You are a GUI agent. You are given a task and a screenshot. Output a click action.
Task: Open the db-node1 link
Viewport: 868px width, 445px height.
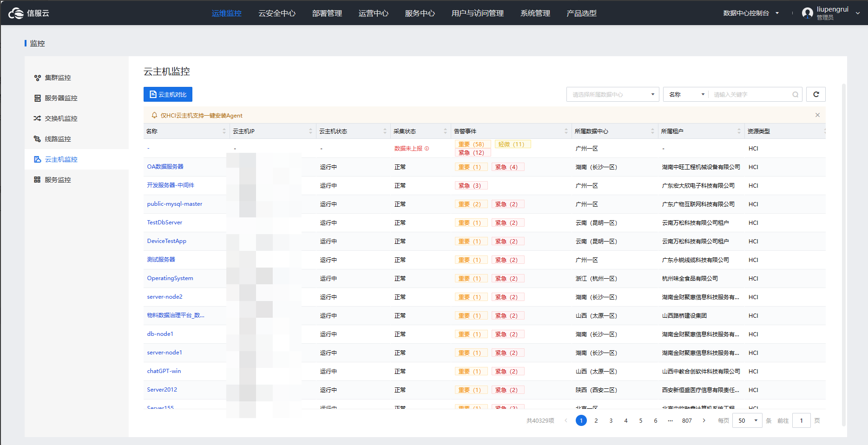point(160,334)
